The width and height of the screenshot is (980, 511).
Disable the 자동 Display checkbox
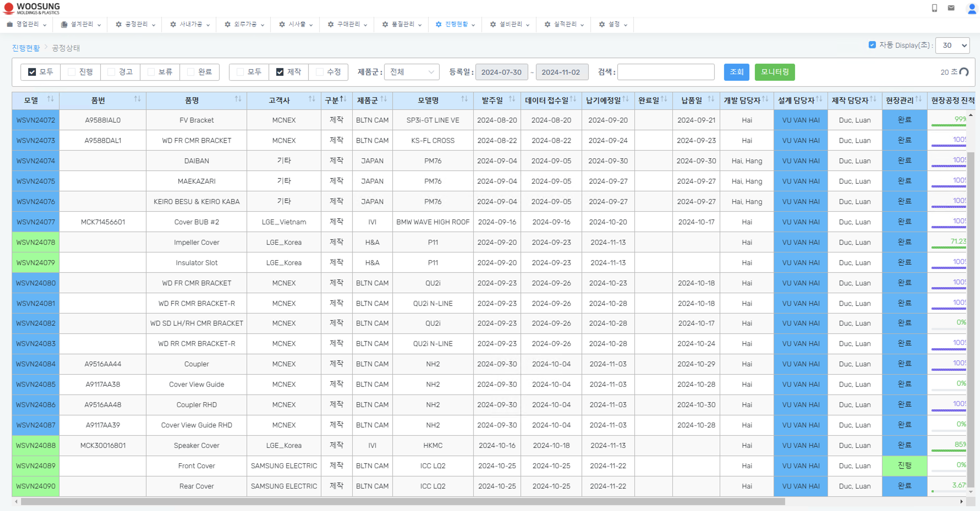(872, 45)
